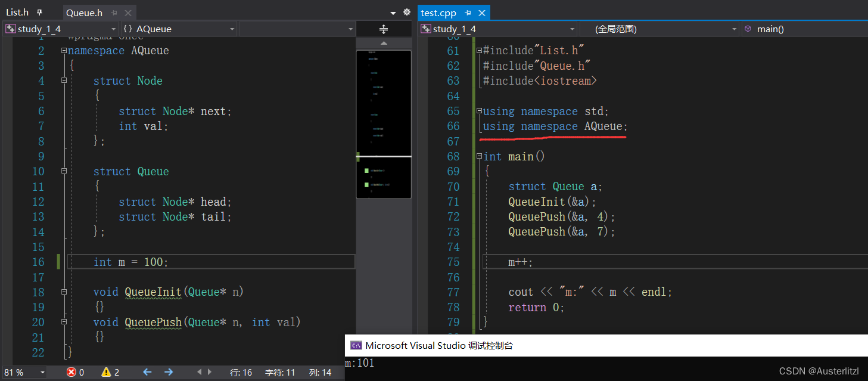
Task: Close the Queue.h tab
Action: pos(127,13)
